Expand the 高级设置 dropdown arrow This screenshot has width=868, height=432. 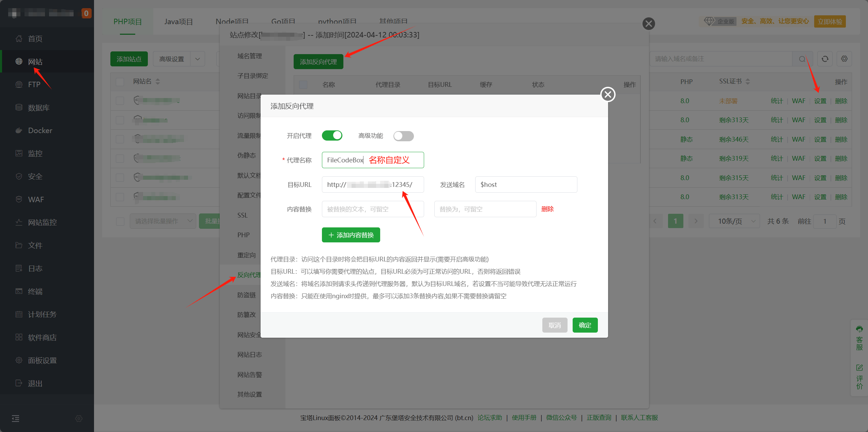click(x=198, y=59)
